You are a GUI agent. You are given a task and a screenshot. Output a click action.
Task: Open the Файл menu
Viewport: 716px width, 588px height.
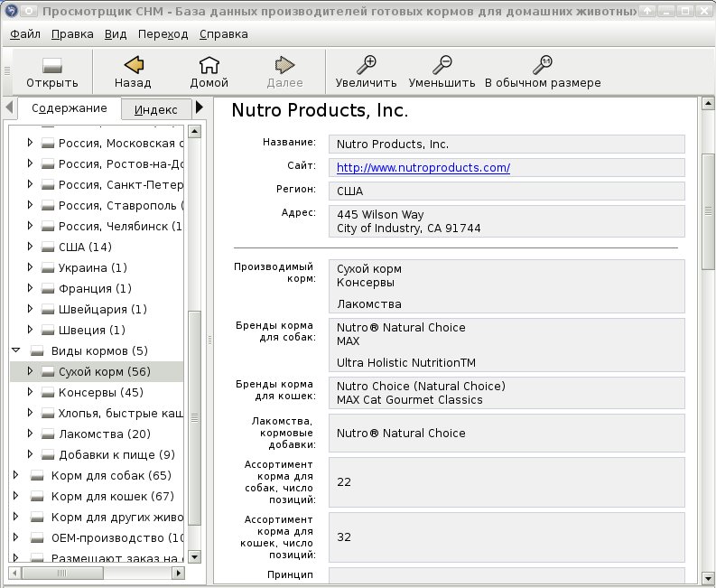coord(25,34)
